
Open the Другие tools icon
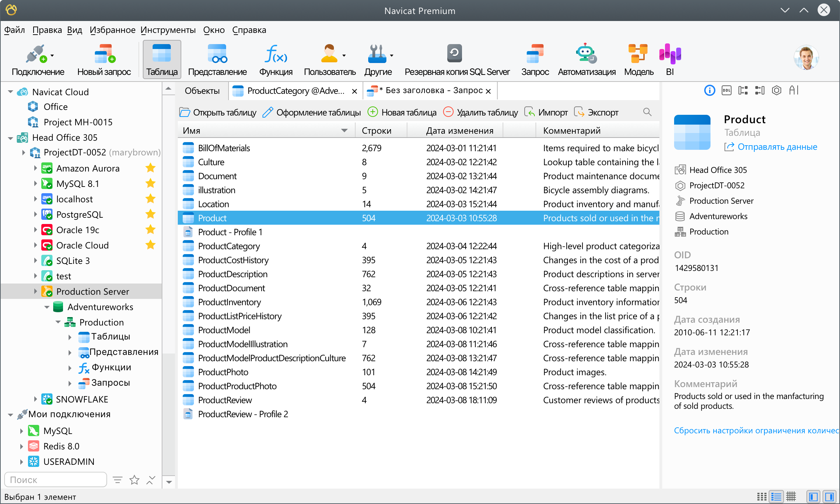click(378, 59)
